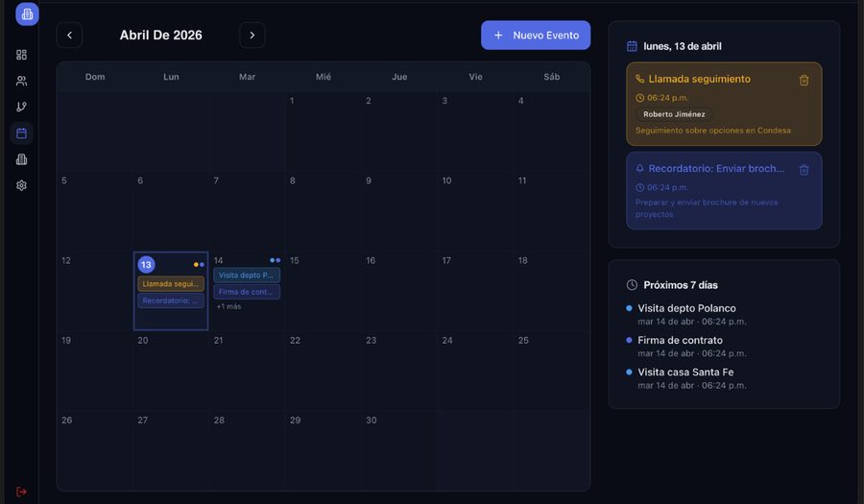
Task: Select day 1 in the calendar
Action: point(323,132)
